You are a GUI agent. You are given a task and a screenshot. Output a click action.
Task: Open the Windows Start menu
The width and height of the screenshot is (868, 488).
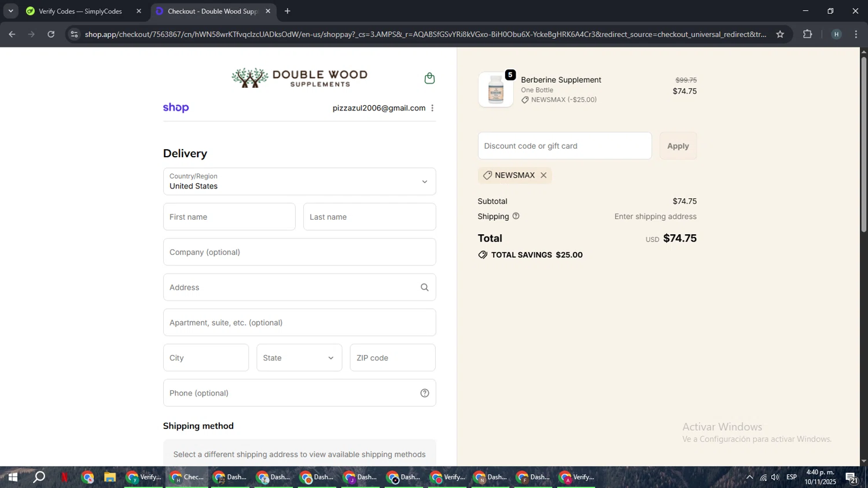(x=13, y=477)
